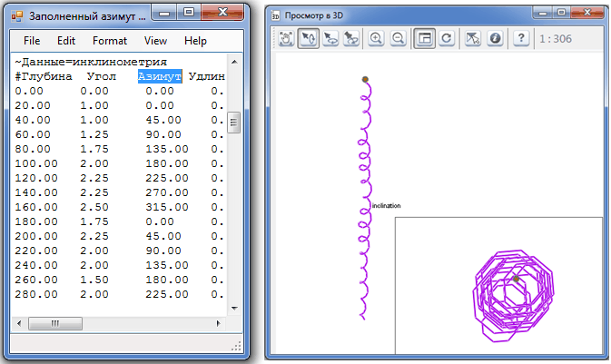Open help with the question mark icon
This screenshot has width=611, height=364.
521,38
